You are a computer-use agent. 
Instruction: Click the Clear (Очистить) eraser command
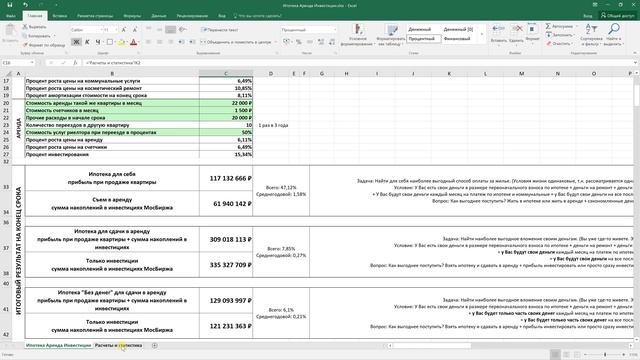click(x=559, y=43)
